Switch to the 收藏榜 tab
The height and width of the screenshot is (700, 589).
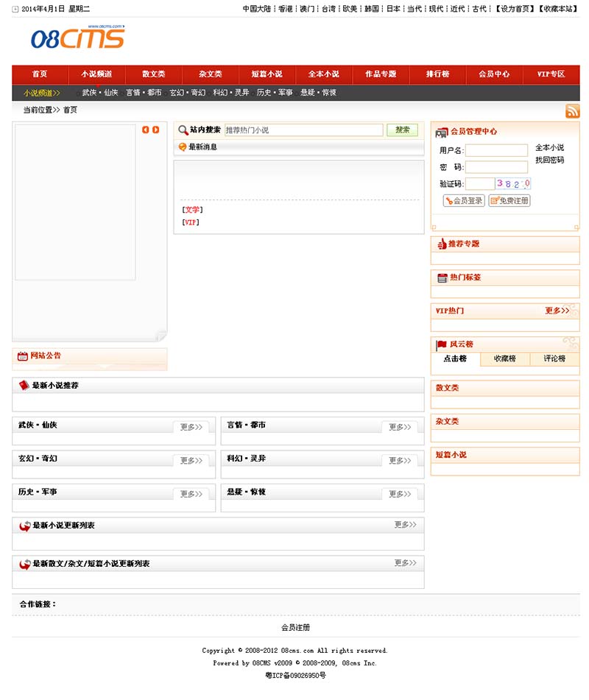pyautogui.click(x=504, y=359)
